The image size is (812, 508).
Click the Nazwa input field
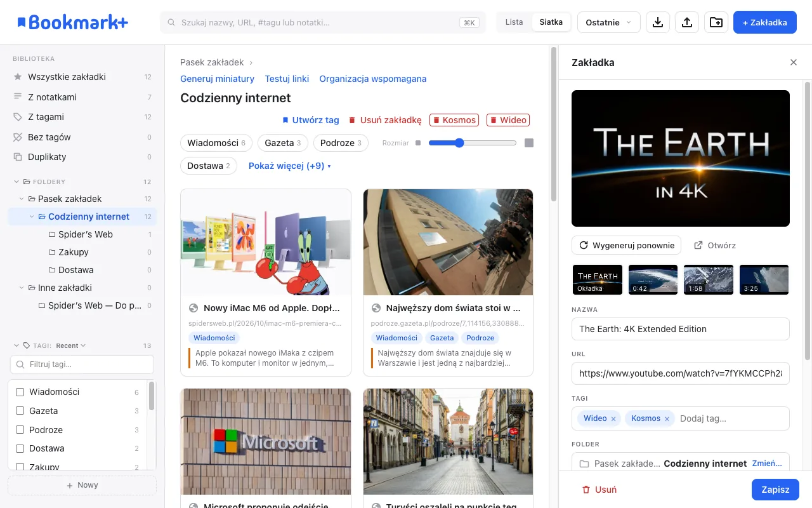[681, 329]
